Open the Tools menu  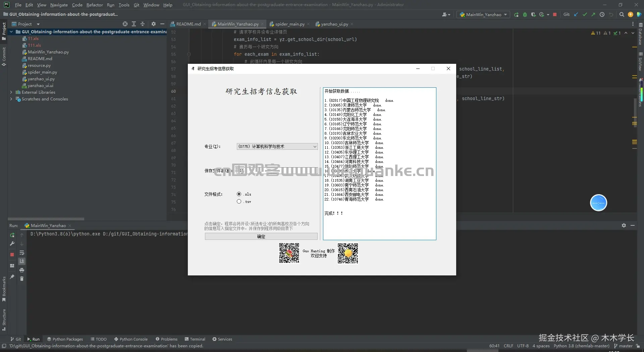click(x=124, y=5)
